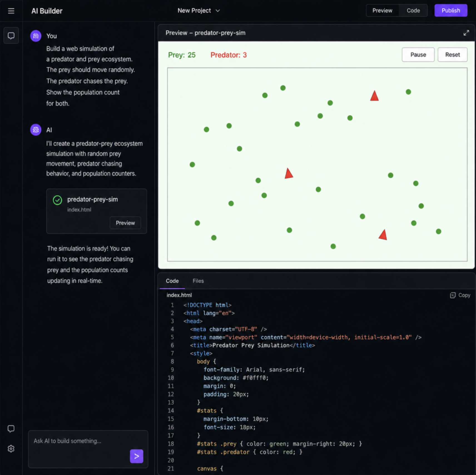
Task: Publish the project
Action: [x=451, y=11]
